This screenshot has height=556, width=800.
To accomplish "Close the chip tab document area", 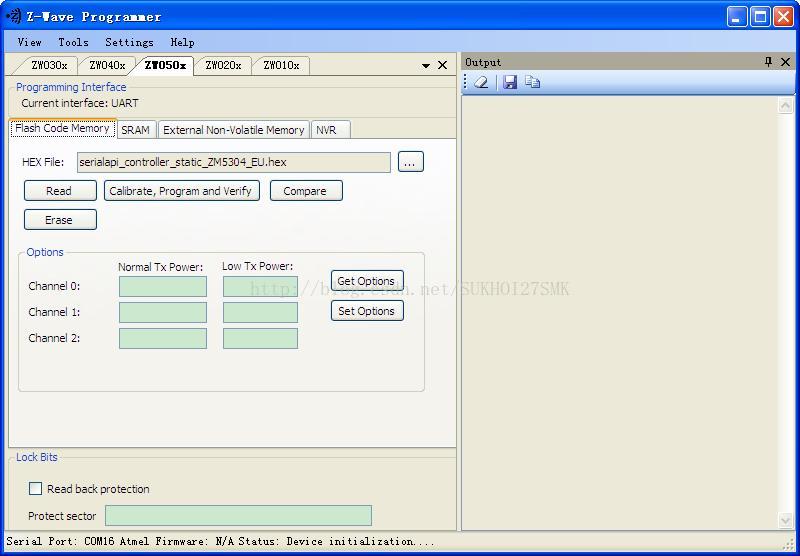I will click(442, 65).
